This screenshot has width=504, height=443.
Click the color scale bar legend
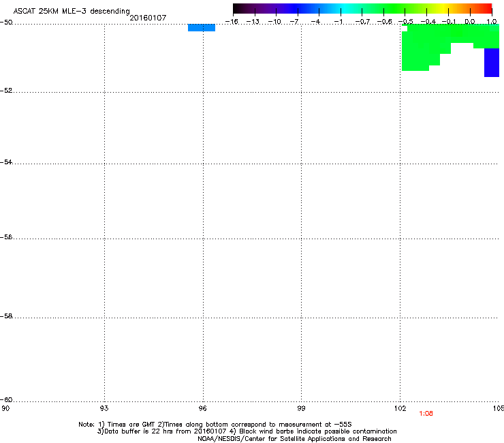362,8
